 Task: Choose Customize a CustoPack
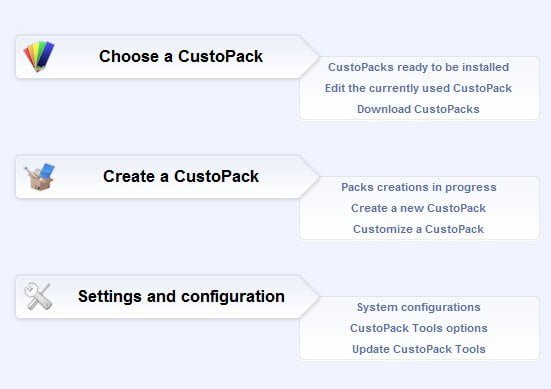pos(418,229)
